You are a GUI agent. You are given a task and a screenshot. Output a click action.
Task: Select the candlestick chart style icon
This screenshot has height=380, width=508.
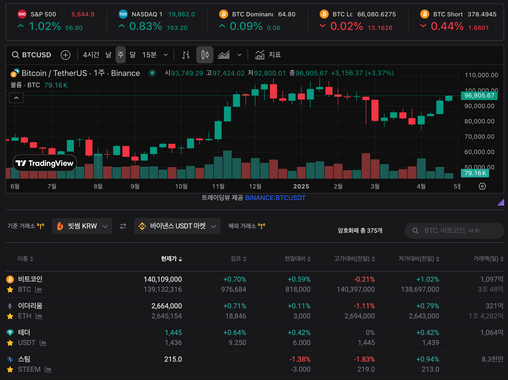pyautogui.click(x=205, y=55)
